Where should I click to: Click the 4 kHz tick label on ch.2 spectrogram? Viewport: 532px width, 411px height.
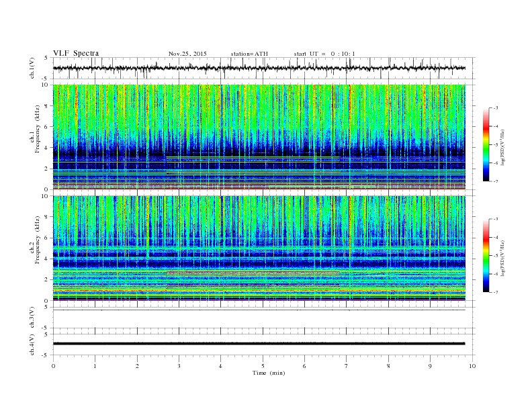46,259
